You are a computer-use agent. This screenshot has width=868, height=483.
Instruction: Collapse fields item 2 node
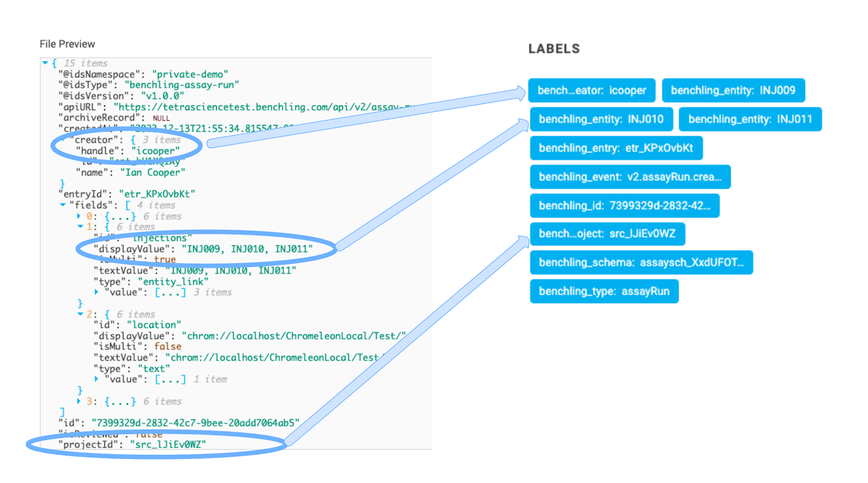80,314
